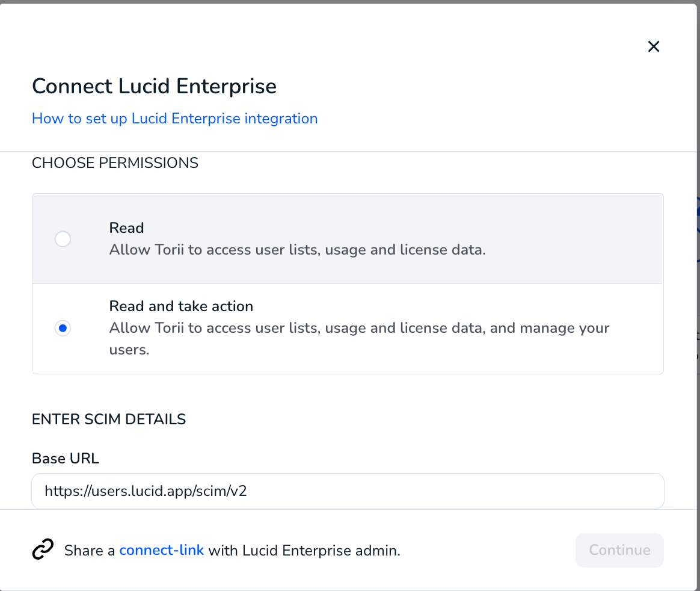Click the Continue button

[x=619, y=550]
